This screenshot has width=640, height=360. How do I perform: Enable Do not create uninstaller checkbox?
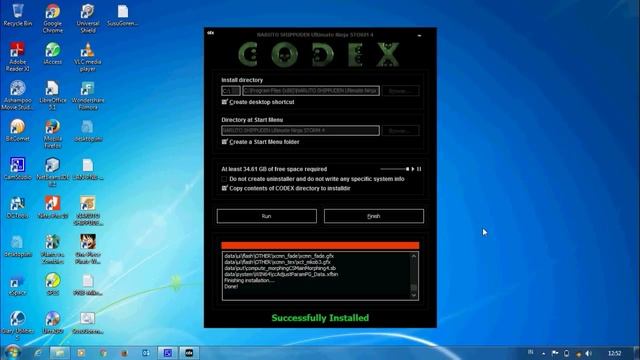click(x=224, y=179)
